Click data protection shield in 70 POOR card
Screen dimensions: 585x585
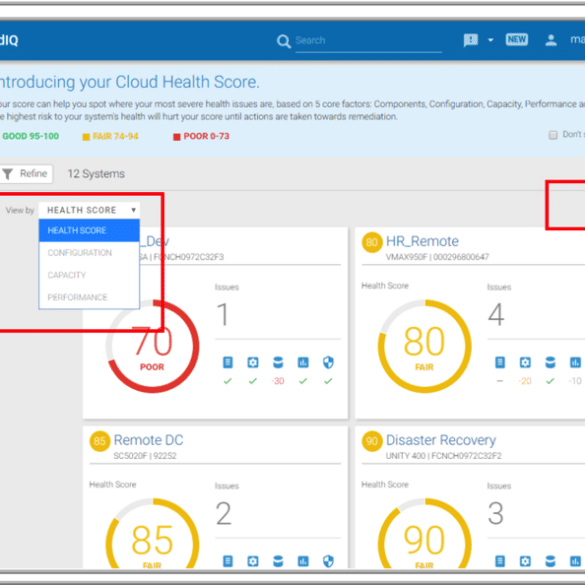pyautogui.click(x=328, y=362)
